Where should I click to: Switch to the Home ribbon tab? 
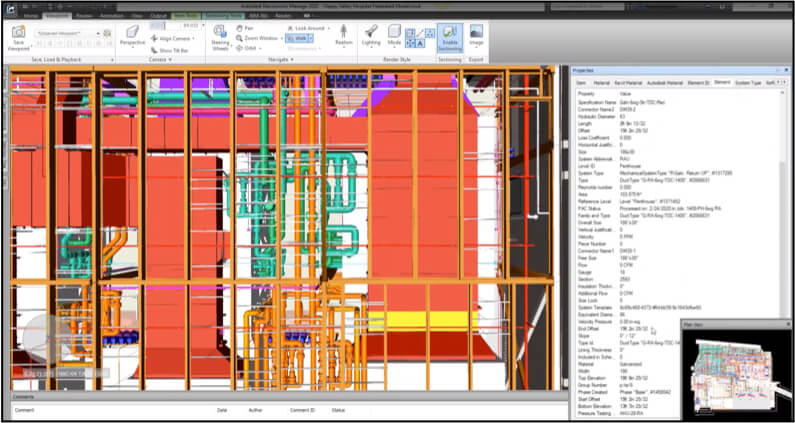[x=31, y=17]
